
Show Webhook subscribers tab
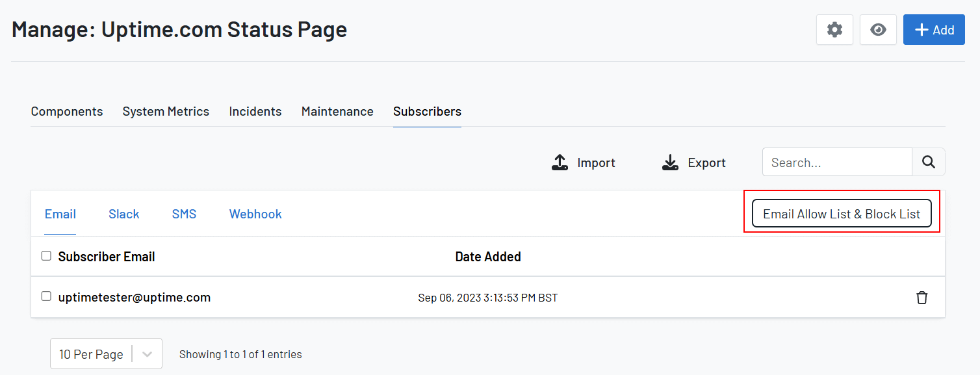255,214
